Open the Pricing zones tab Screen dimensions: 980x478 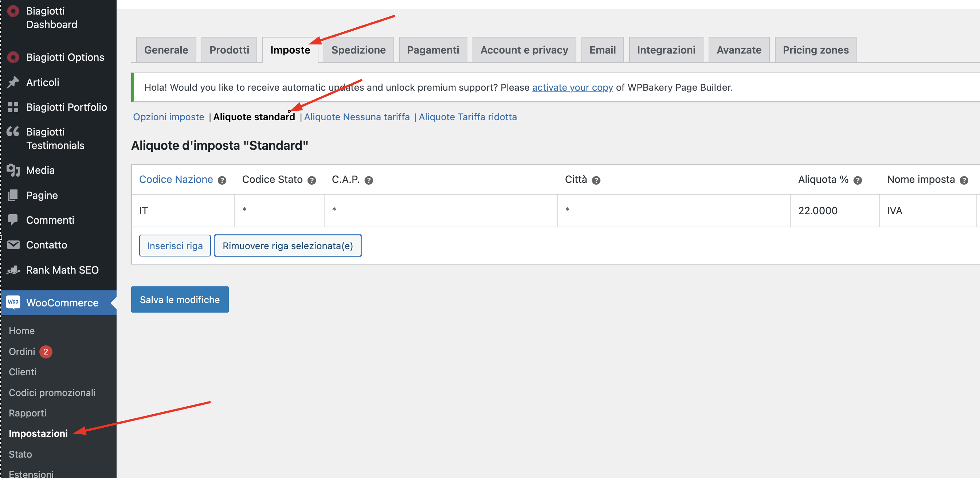click(x=816, y=50)
